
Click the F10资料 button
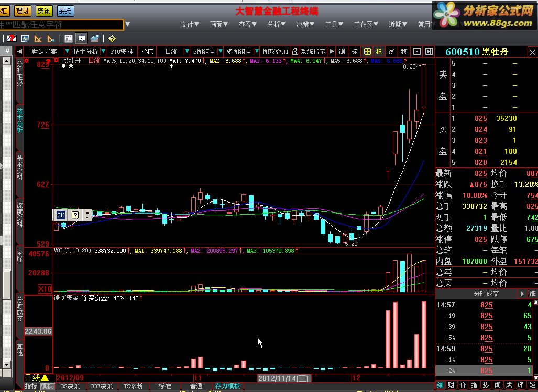tap(122, 52)
